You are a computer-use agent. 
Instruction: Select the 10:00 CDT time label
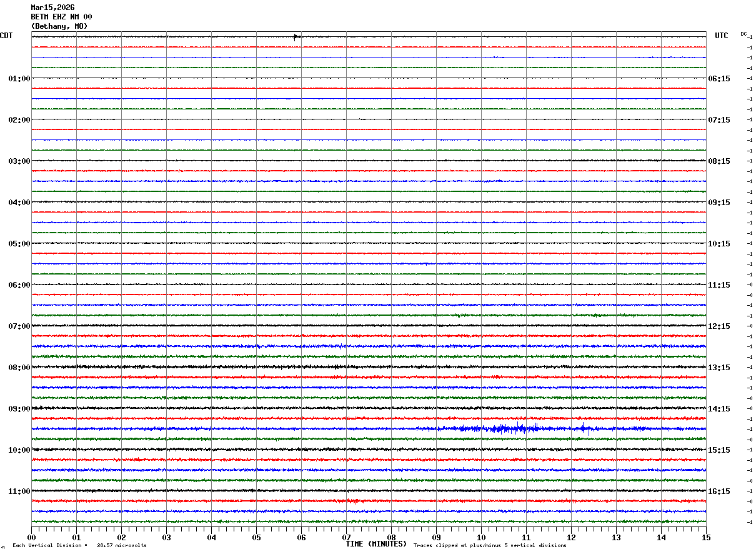point(19,450)
